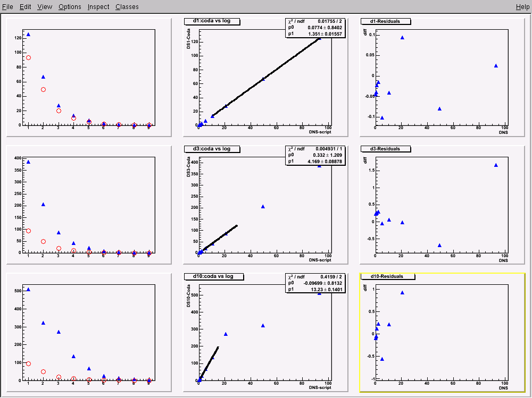
Task: Open the File menu
Action: coord(7,6)
